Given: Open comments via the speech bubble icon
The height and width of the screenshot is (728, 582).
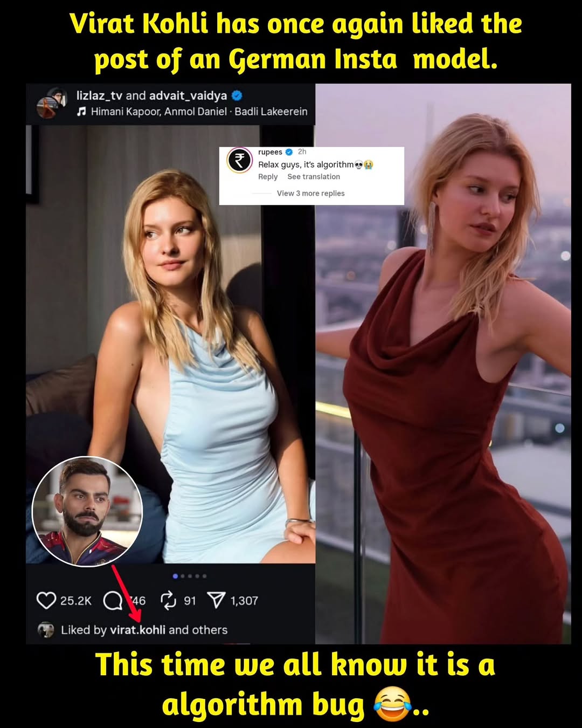Looking at the screenshot, I should pos(113,600).
